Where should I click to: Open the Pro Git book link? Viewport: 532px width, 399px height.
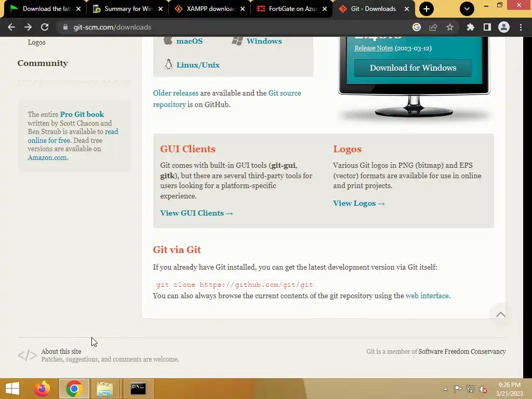(82, 114)
